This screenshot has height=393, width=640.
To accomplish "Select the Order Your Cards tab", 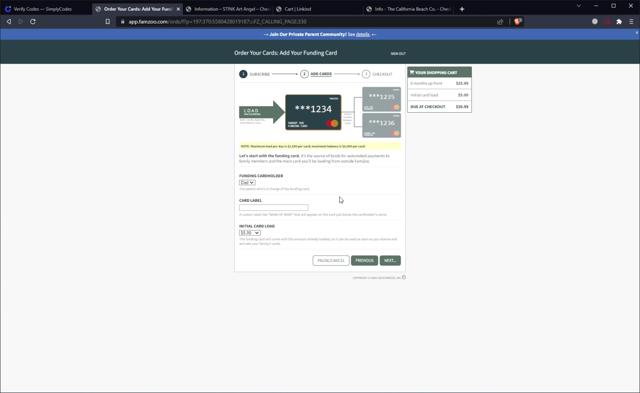I will point(137,9).
